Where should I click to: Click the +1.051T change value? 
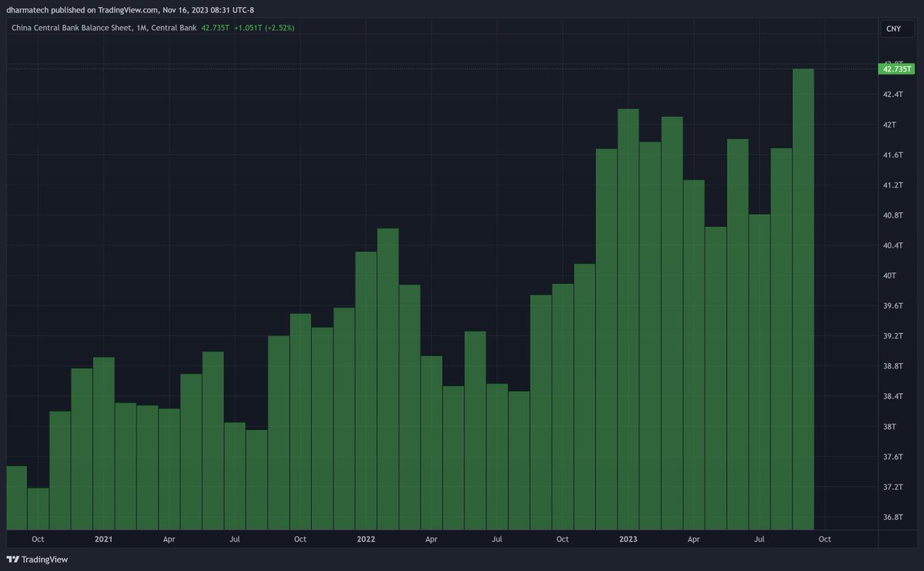pyautogui.click(x=249, y=28)
